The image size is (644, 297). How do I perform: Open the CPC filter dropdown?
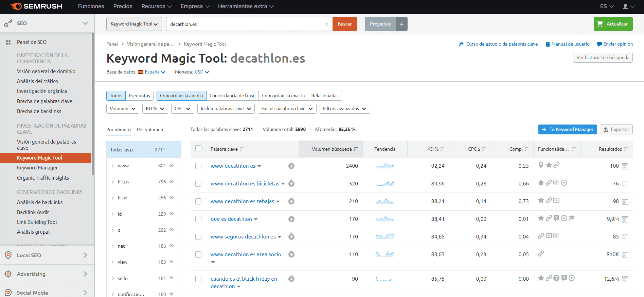click(182, 109)
